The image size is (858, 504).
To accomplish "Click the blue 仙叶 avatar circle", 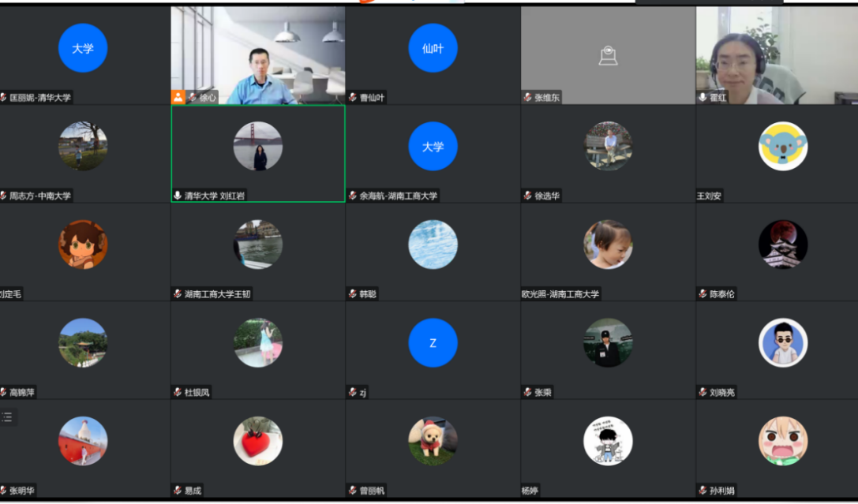I will [433, 48].
